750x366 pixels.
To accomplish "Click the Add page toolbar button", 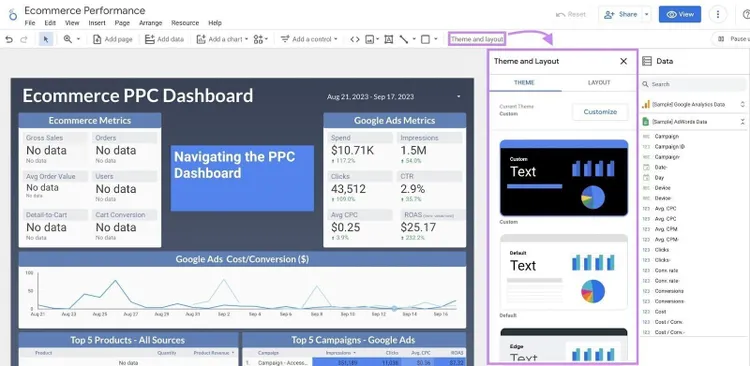I will (x=112, y=39).
